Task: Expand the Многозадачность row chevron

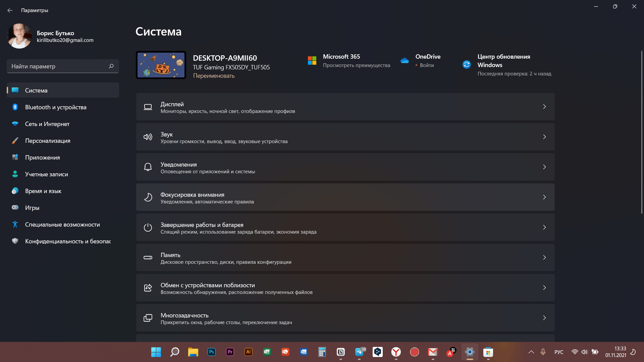Action: coord(544,318)
